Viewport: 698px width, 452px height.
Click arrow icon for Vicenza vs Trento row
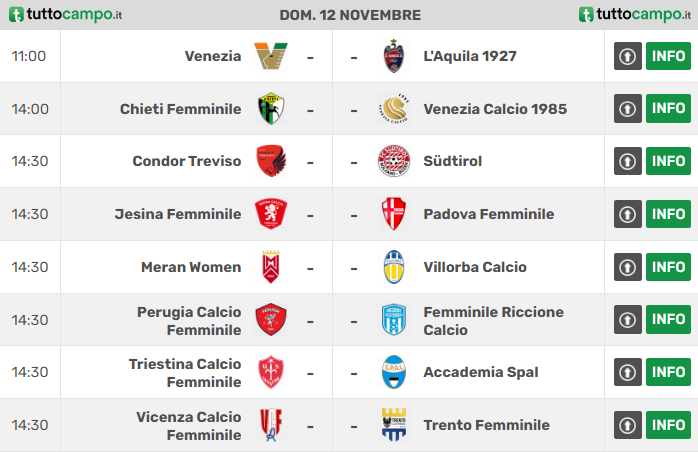pos(628,425)
